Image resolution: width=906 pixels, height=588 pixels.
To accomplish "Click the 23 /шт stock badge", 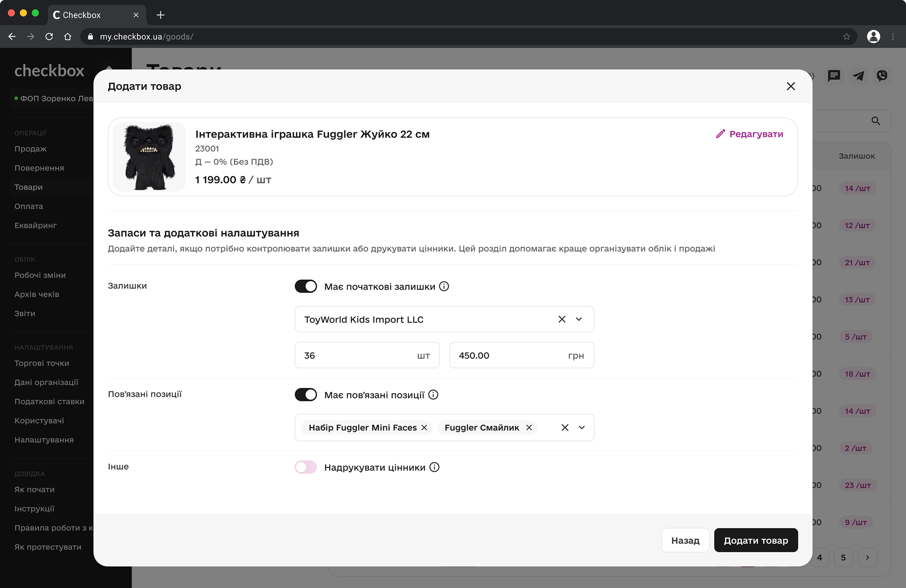I will point(858,485).
